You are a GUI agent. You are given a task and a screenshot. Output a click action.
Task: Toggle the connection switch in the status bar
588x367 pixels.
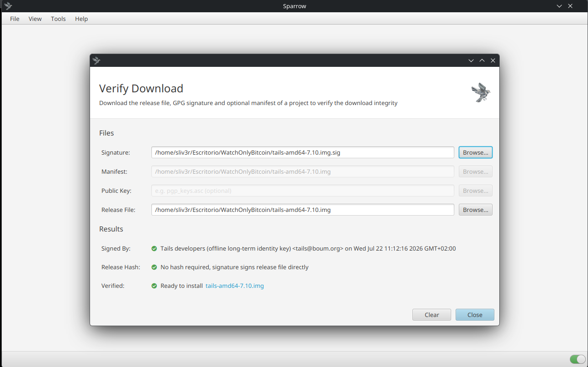pyautogui.click(x=578, y=359)
